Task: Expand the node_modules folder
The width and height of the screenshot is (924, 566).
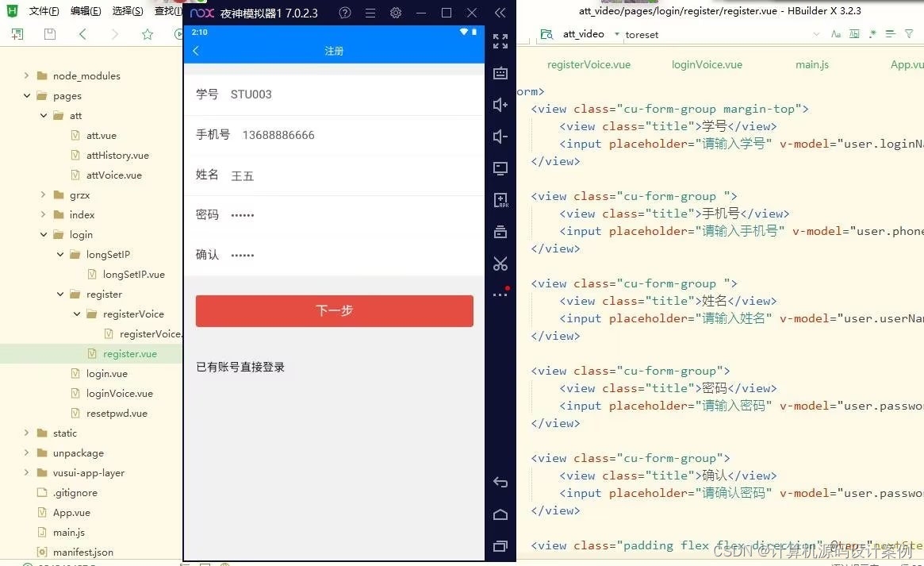Action: [27, 75]
